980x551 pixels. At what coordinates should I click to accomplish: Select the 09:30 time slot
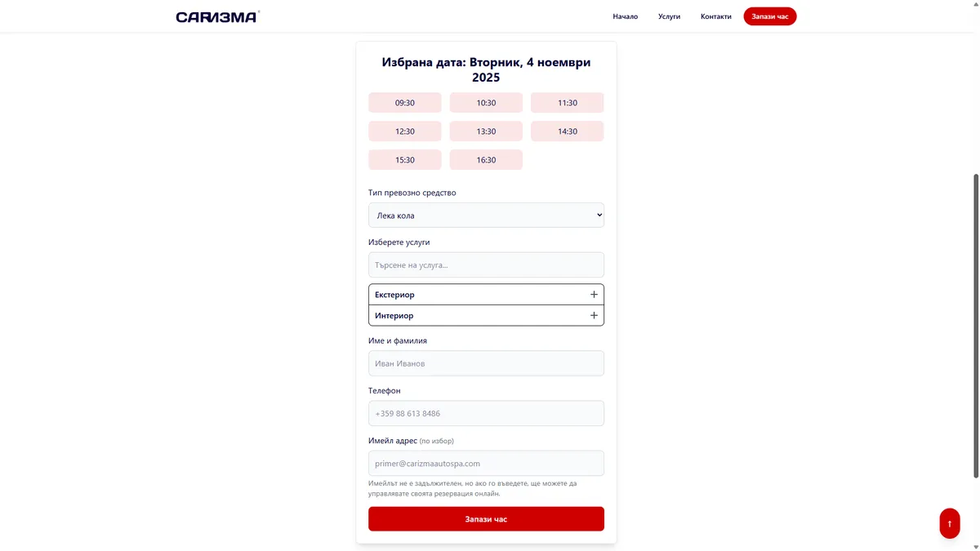404,103
